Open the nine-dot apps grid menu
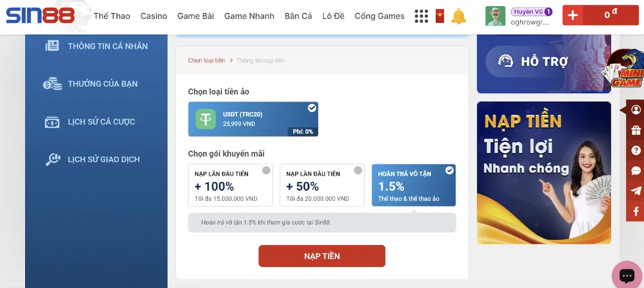This screenshot has height=288, width=644. [x=421, y=16]
